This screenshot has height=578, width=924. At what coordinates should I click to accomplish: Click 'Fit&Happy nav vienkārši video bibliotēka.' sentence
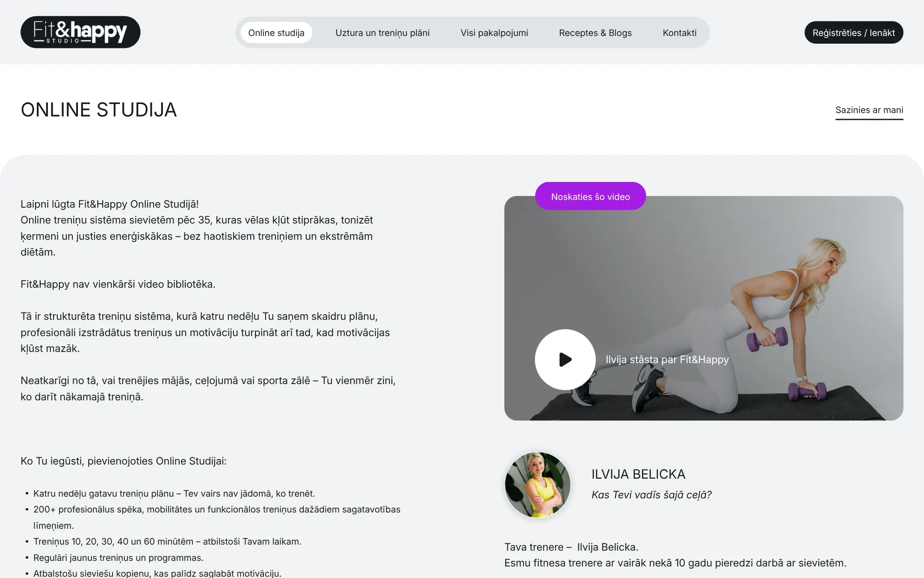[x=118, y=284]
